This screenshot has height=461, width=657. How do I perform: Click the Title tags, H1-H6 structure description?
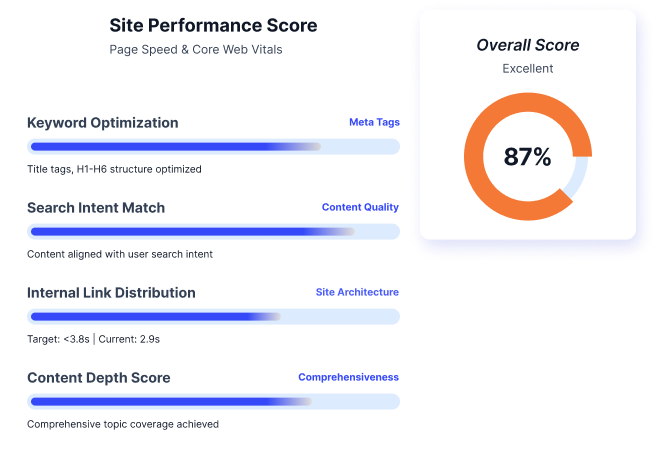pyautogui.click(x=114, y=169)
